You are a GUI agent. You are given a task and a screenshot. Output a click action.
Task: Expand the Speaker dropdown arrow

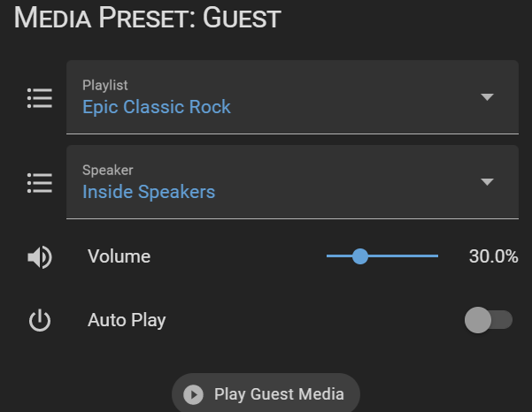[487, 182]
